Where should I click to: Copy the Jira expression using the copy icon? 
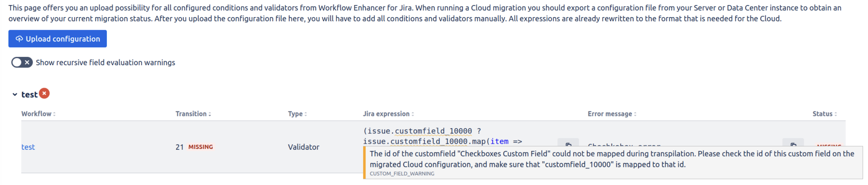[x=568, y=143]
